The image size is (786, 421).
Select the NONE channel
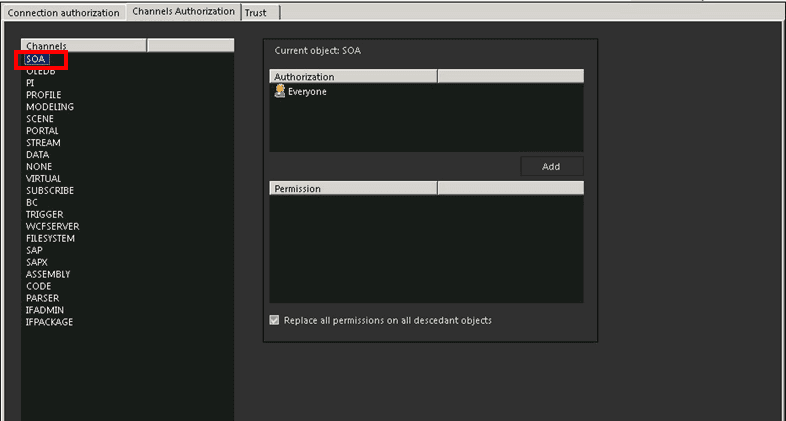click(39, 166)
